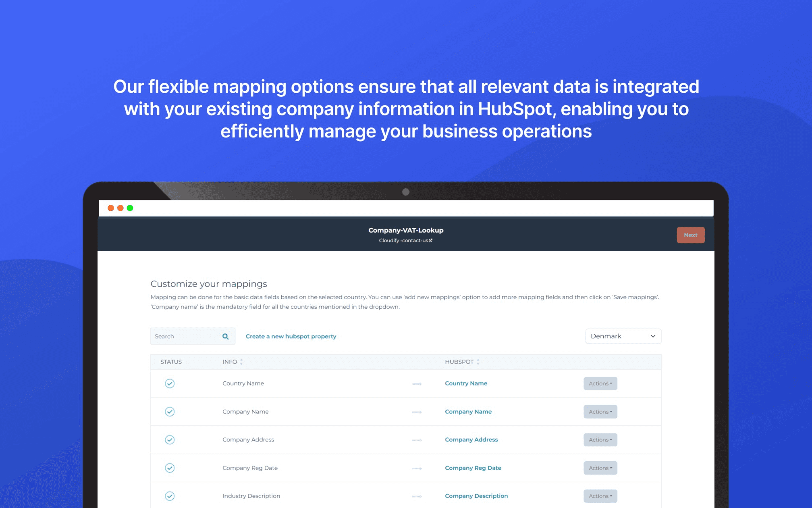Click the Next button
The width and height of the screenshot is (812, 508).
[690, 235]
